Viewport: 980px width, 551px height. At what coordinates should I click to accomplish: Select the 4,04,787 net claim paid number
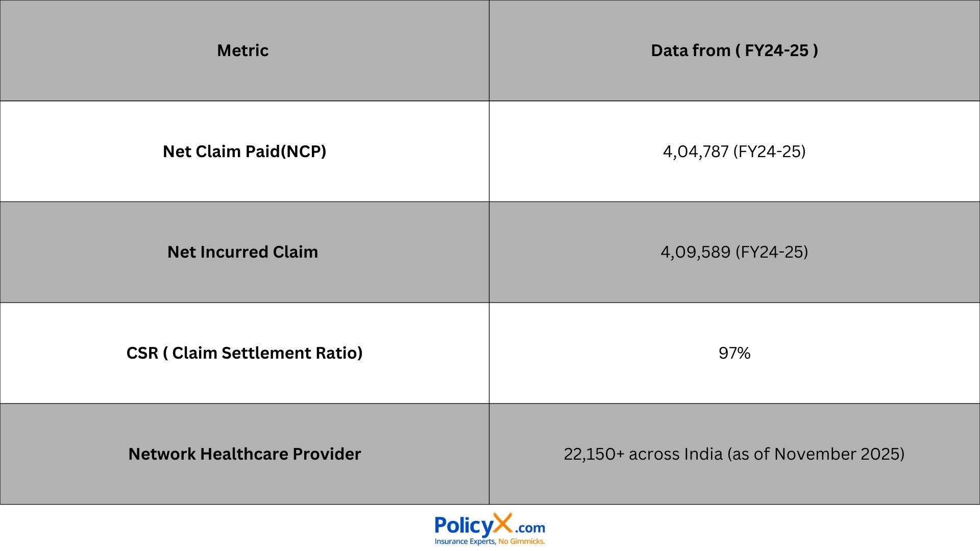(695, 152)
